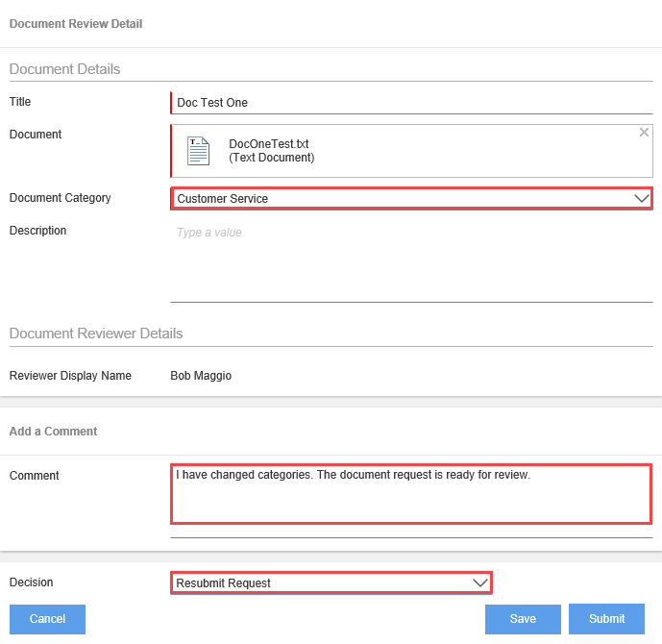Screen dimensions: 662x644
Task: Click the Document Review Detail heading
Action: tap(76, 23)
